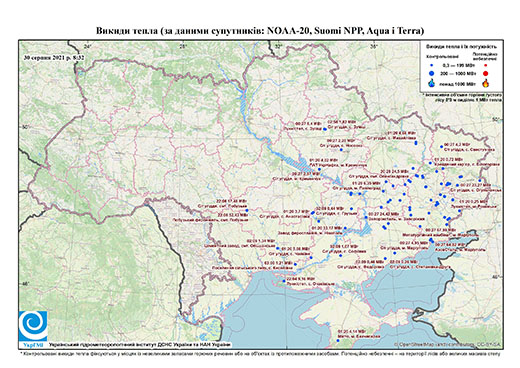Click the orange flame legend icon

(486, 83)
